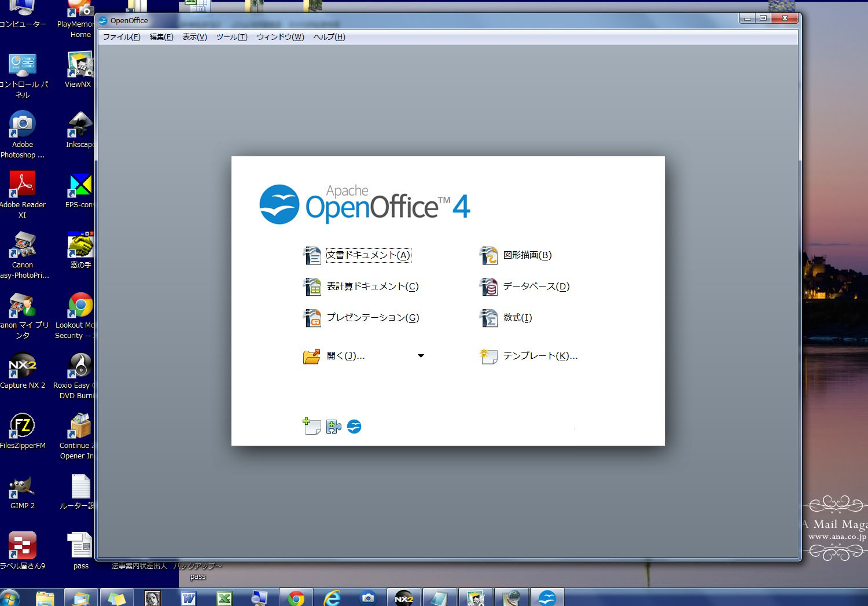The image size is (868, 606).
Task: Click the Windows Start button
Action: (x=10, y=598)
